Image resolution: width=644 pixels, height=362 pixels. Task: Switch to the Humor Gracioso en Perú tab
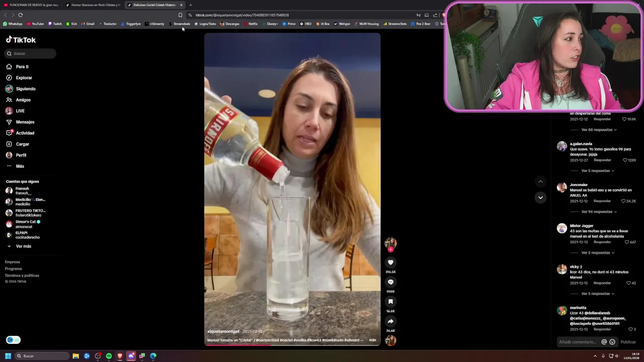[93, 5]
